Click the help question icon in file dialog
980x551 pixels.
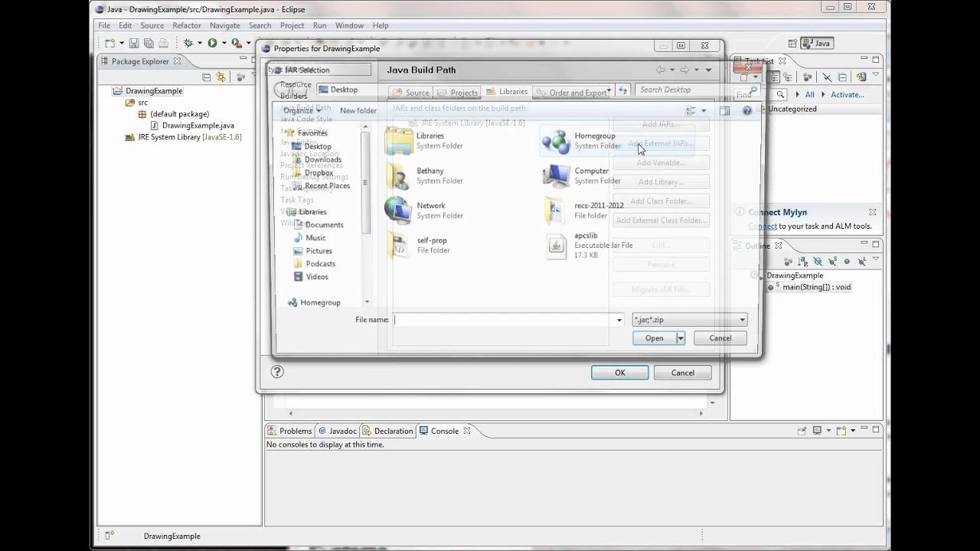click(x=746, y=110)
